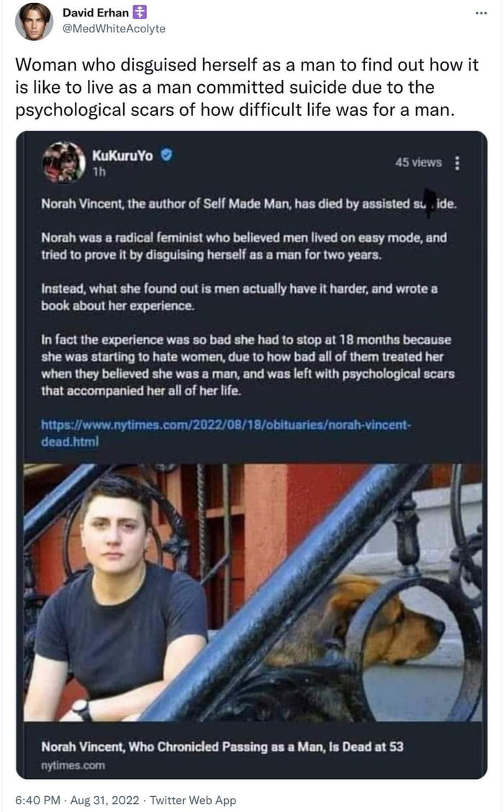Click the nytimes.com domain label below headline
Screen dimensions: 504x812
73,765
